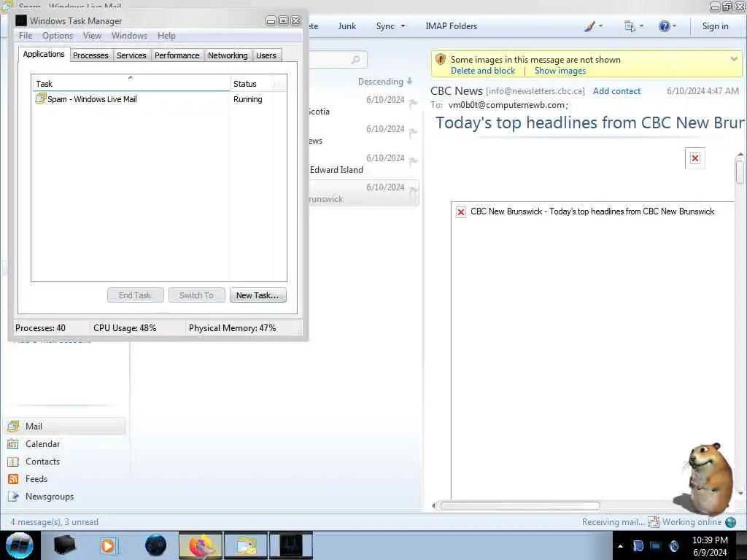Click the message pane vertical scrollbar
The image size is (747, 560).
click(740, 171)
